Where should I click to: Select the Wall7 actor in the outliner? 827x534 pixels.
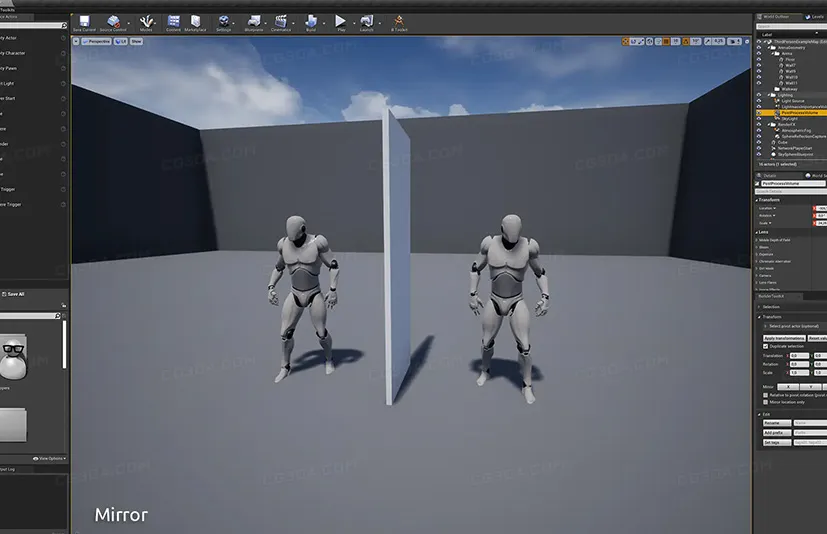[790, 65]
